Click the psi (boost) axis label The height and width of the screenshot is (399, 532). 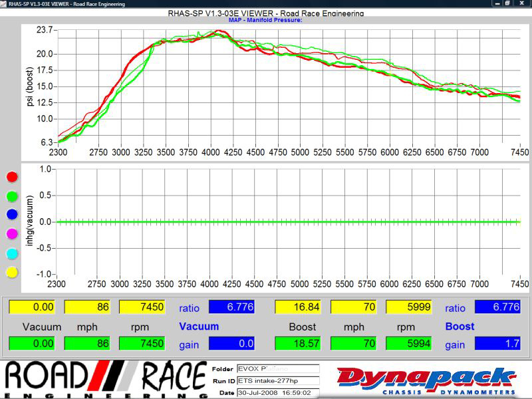tap(30, 86)
